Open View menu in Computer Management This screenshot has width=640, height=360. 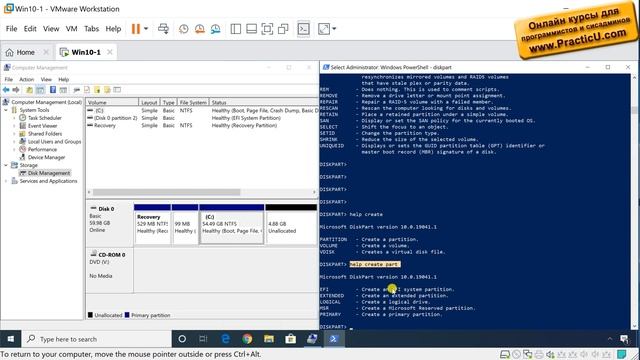pyautogui.click(x=46, y=79)
